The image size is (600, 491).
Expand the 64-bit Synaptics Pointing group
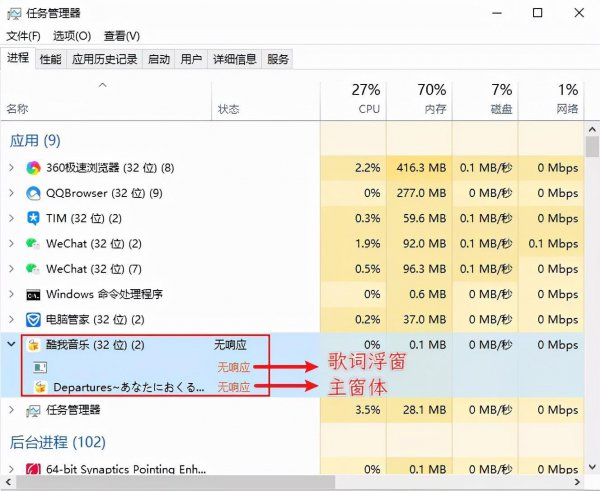coord(11,469)
